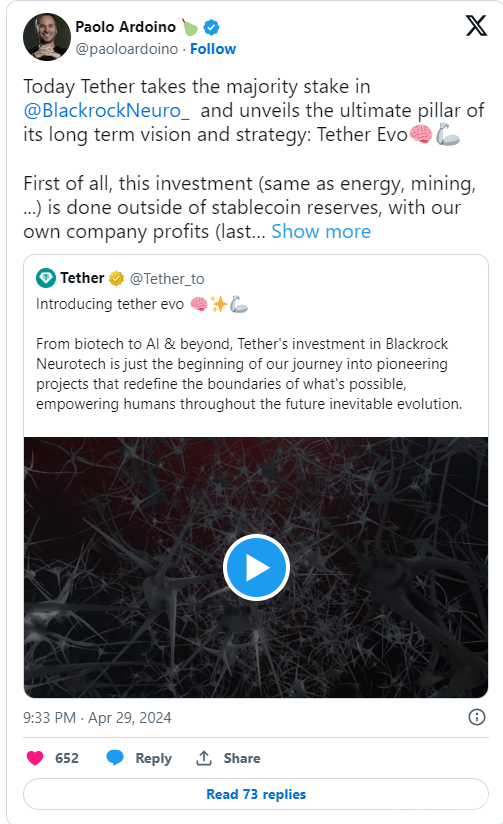Open the tweet info circle icon
This screenshot has width=503, height=824.
pyautogui.click(x=477, y=717)
